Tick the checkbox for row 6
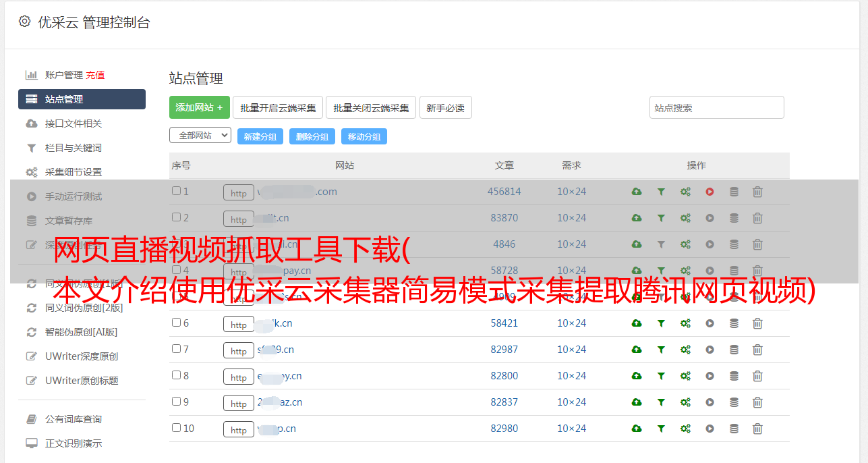The image size is (868, 463). pos(177,323)
